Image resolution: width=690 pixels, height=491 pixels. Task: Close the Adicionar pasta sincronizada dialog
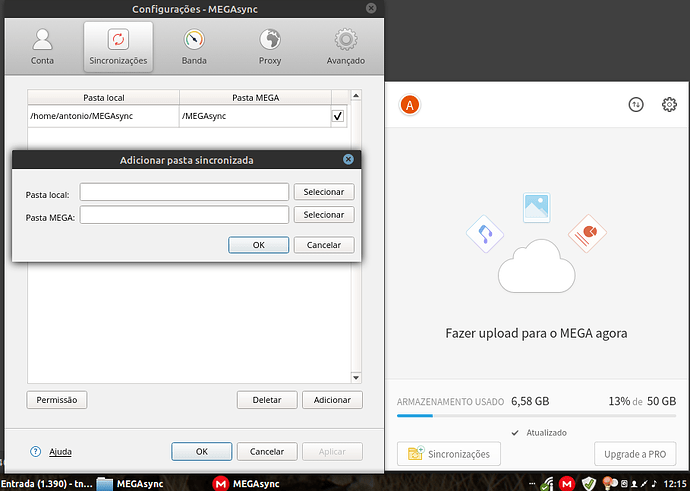[x=348, y=159]
